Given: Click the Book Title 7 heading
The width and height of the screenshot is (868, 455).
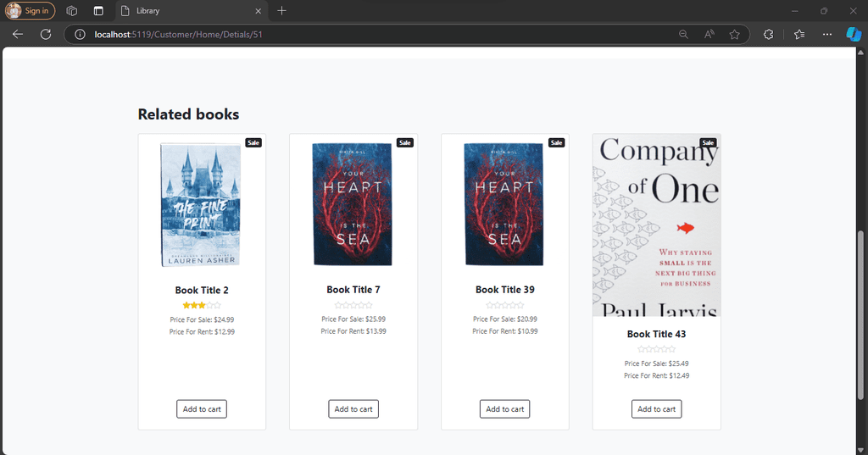Looking at the screenshot, I should coord(353,290).
